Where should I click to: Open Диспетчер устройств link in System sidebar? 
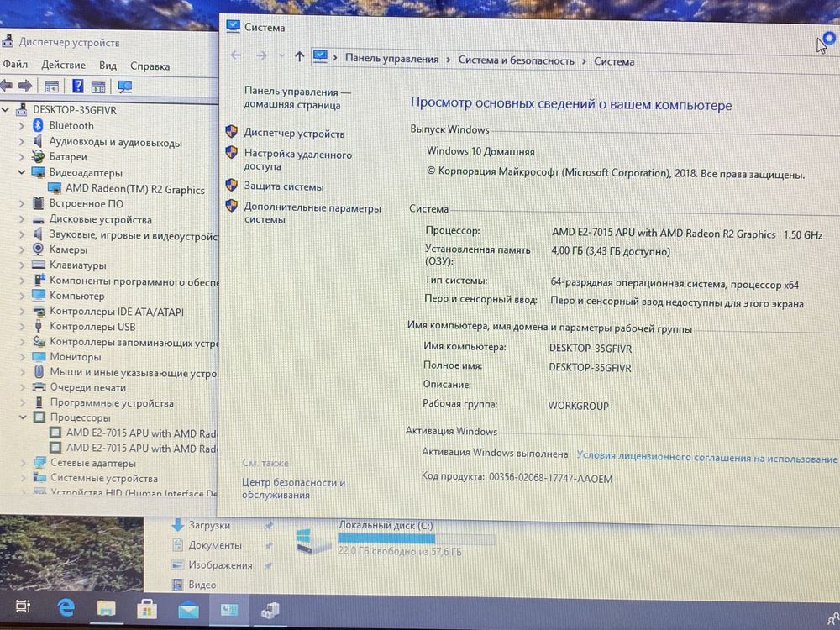[294, 134]
